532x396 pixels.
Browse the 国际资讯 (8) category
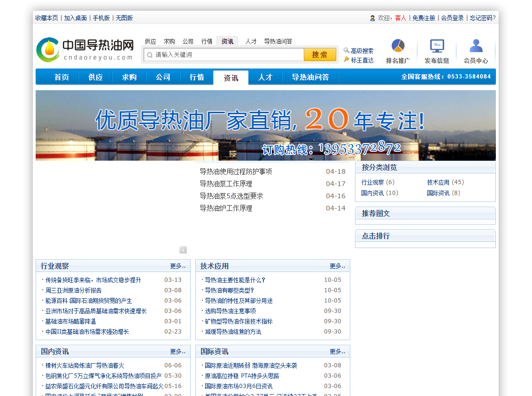click(443, 193)
